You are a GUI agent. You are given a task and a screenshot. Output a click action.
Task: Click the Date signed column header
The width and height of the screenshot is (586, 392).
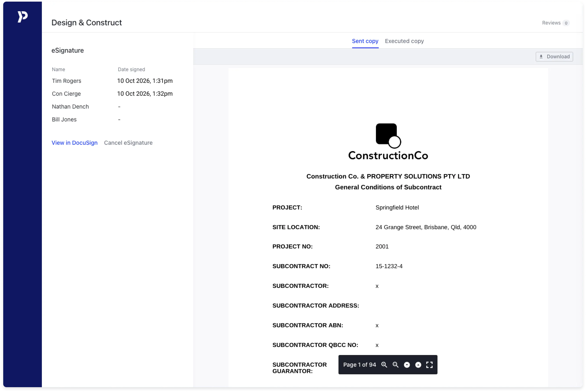[131, 70]
